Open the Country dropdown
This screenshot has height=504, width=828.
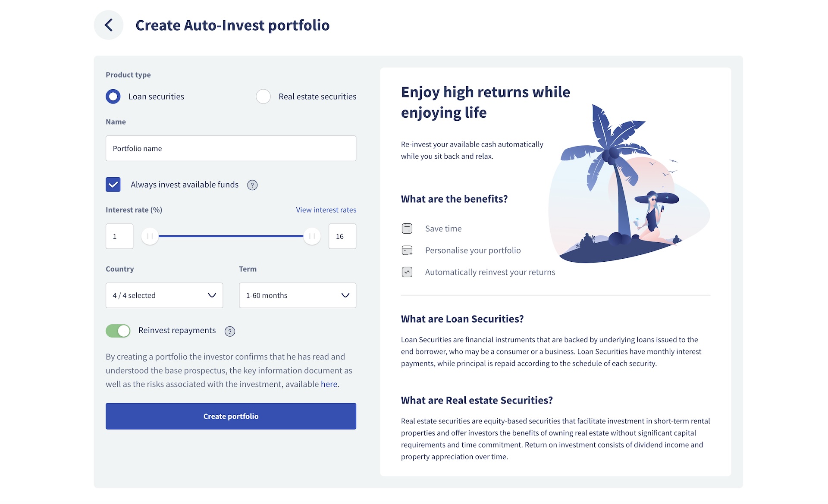(x=164, y=295)
